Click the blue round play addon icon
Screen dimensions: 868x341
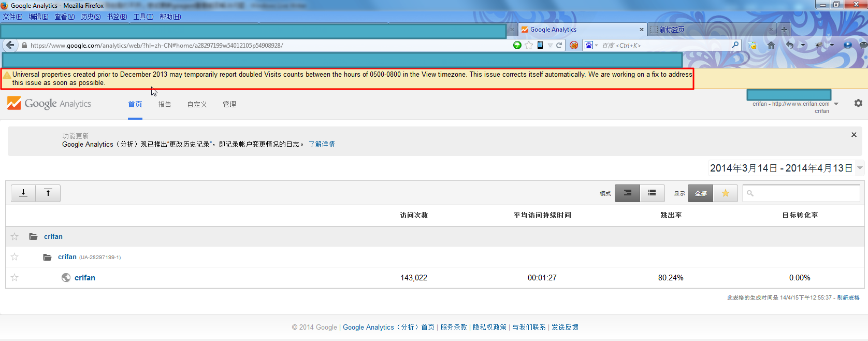pos(848,45)
